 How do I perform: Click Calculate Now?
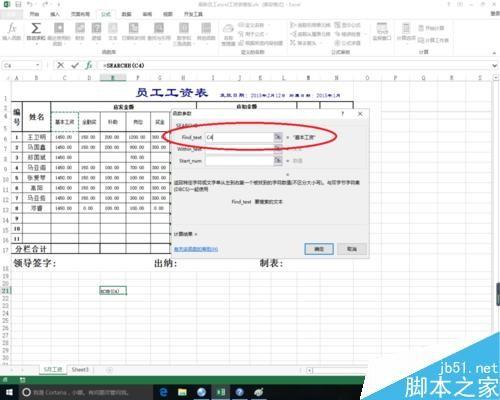coord(431,28)
